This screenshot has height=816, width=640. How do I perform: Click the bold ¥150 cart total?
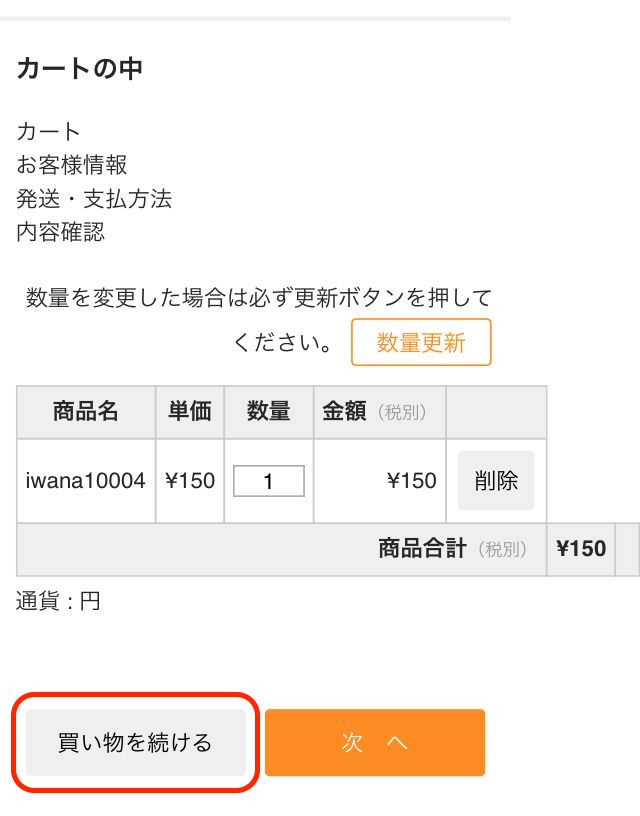581,549
